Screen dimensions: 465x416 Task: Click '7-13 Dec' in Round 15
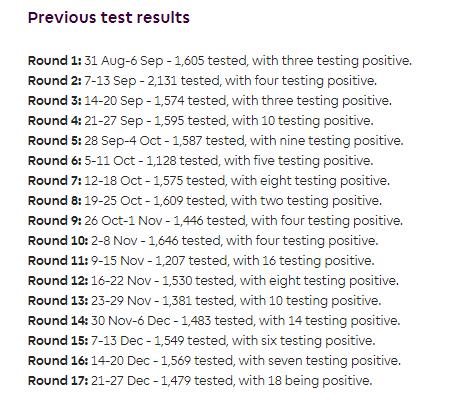click(117, 341)
